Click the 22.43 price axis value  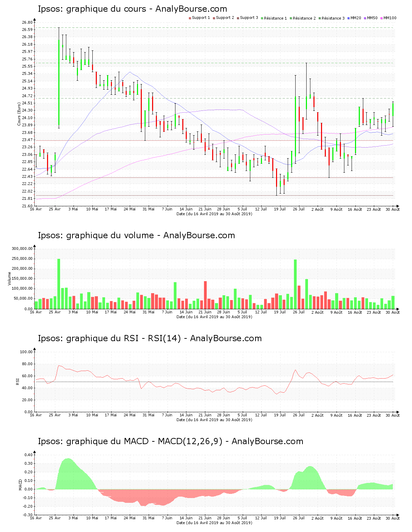coord(27,176)
